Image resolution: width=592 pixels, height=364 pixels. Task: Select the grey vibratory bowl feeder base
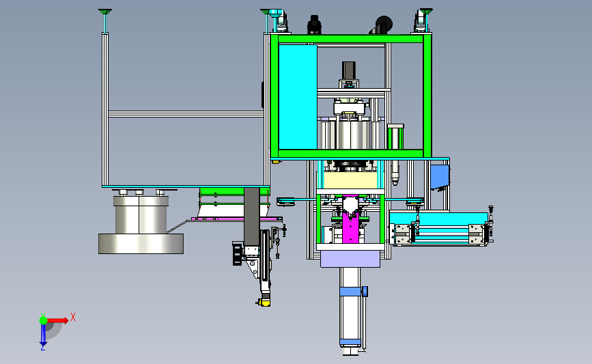point(141,244)
